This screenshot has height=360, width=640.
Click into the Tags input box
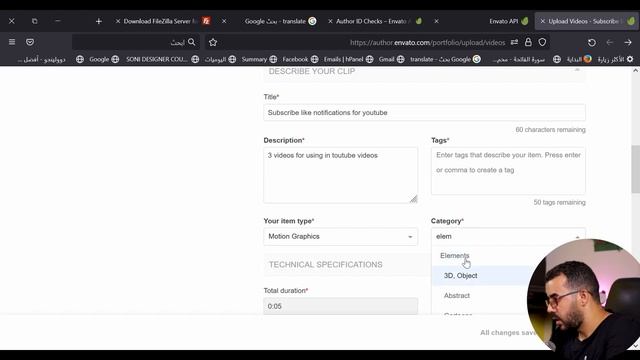[508, 171]
